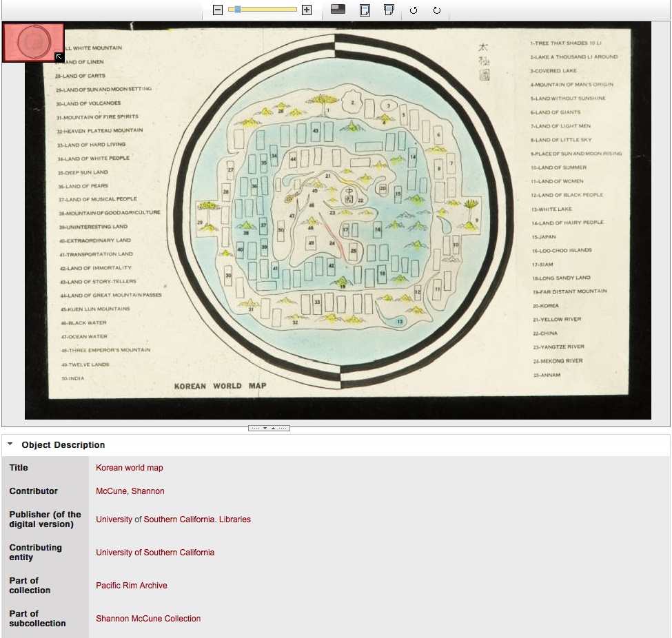Click the fit to width icon
672x638 pixels.
tap(389, 10)
